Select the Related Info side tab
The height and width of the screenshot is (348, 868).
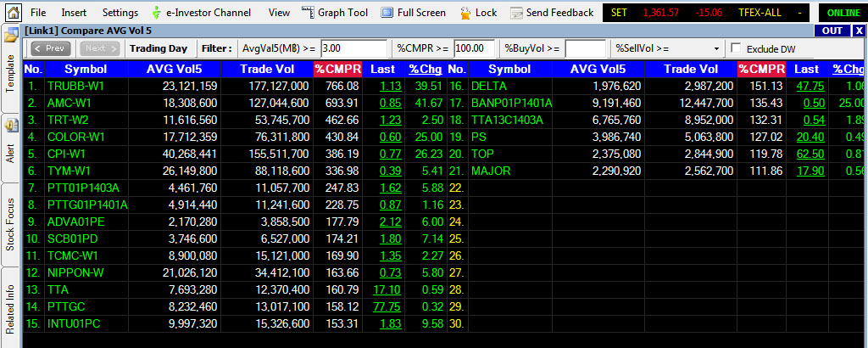(x=10, y=309)
